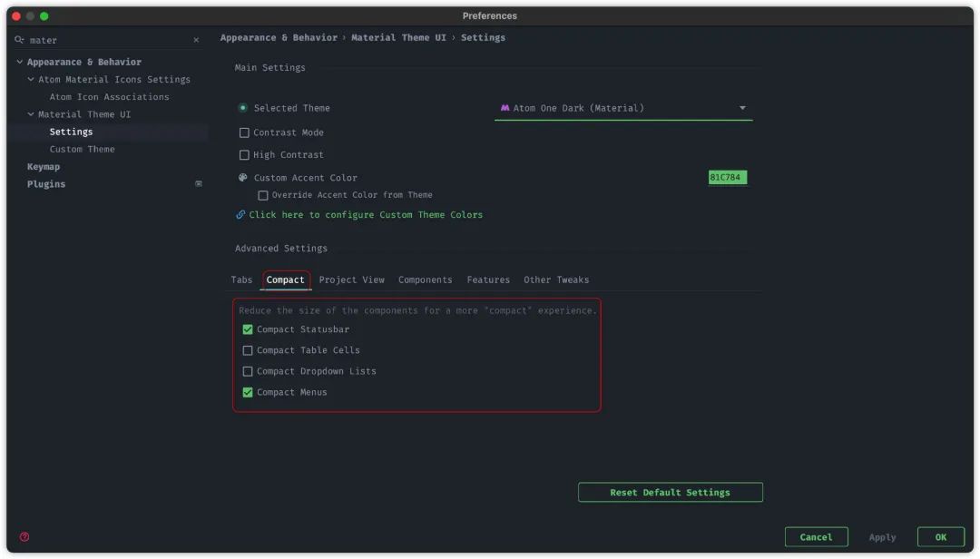Image resolution: width=980 pixels, height=559 pixels.
Task: Click the chain link icon before Custom Theme Colors
Action: pos(240,215)
